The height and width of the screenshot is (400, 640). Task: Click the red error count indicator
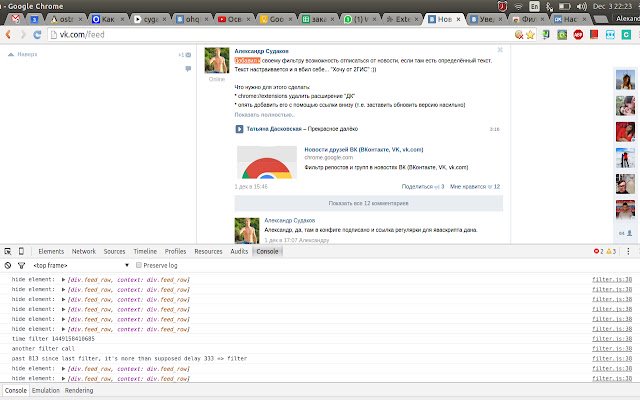(x=598, y=251)
